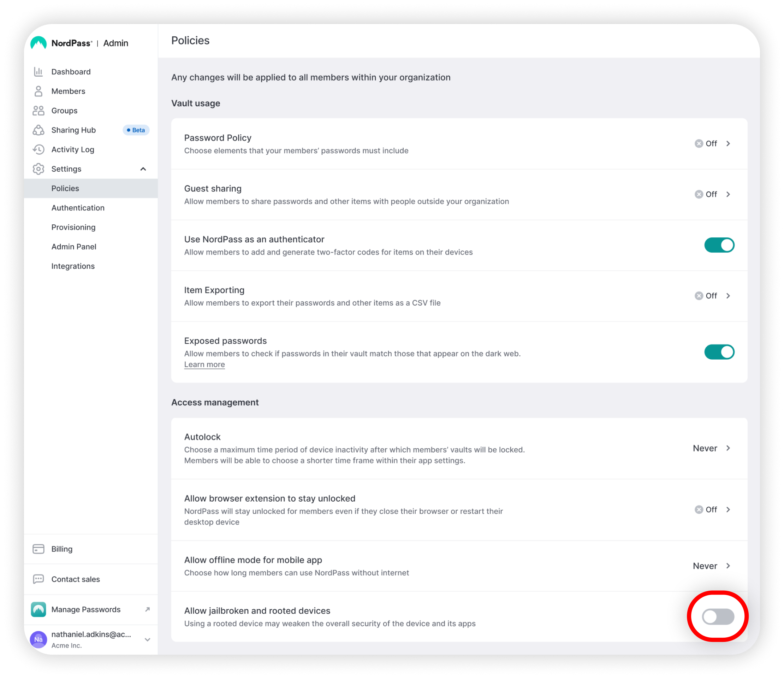
Task: Click the Item Exporting title
Action: tap(214, 290)
